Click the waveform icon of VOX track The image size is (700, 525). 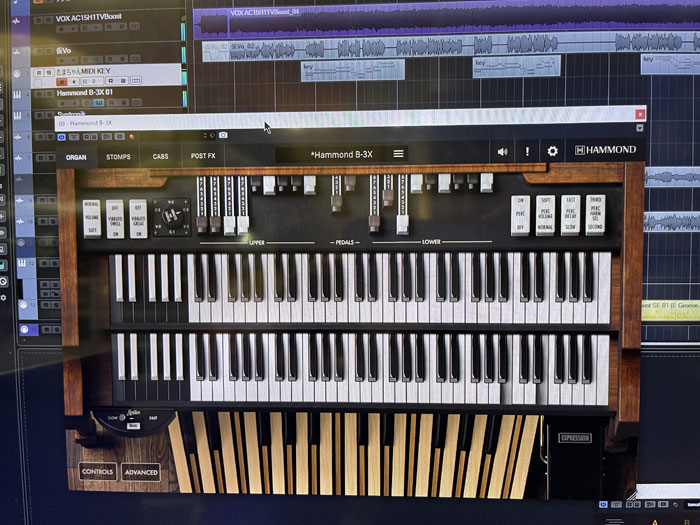pyautogui.click(x=17, y=21)
